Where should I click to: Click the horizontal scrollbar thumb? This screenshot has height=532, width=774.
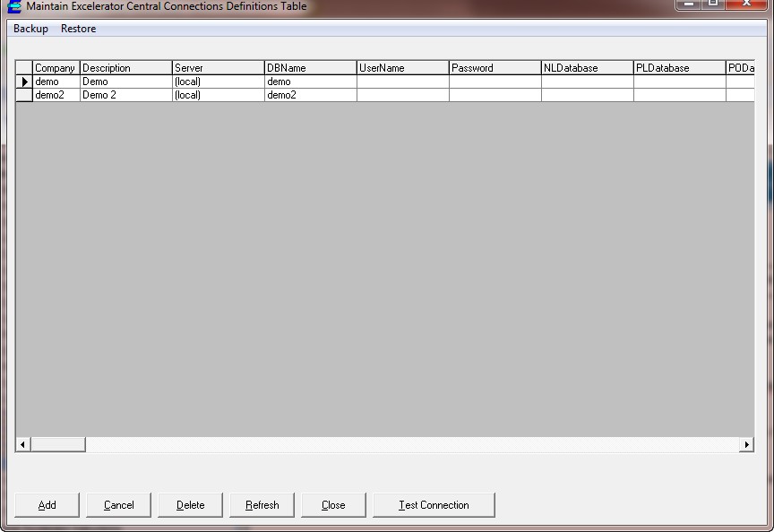[x=58, y=444]
